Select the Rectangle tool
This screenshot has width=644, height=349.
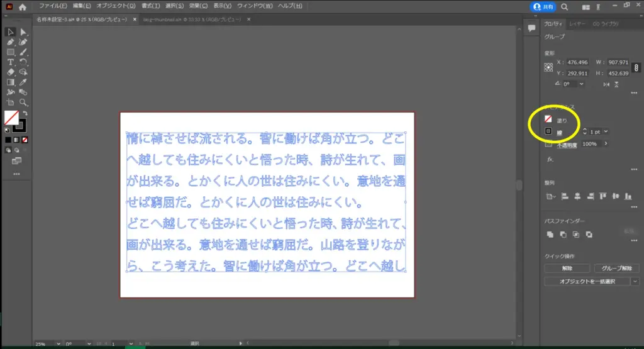click(10, 52)
